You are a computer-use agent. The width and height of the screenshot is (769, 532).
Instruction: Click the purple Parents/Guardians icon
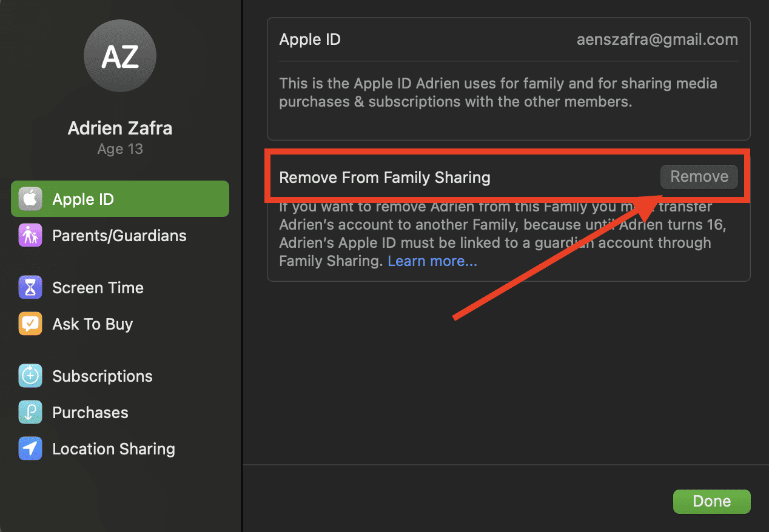tap(30, 235)
